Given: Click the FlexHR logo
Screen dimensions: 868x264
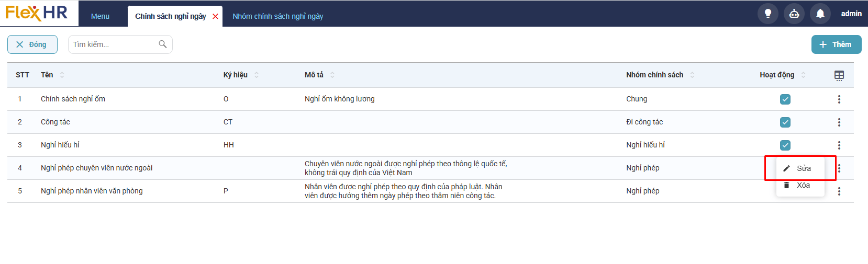Looking at the screenshot, I should pos(37,13).
